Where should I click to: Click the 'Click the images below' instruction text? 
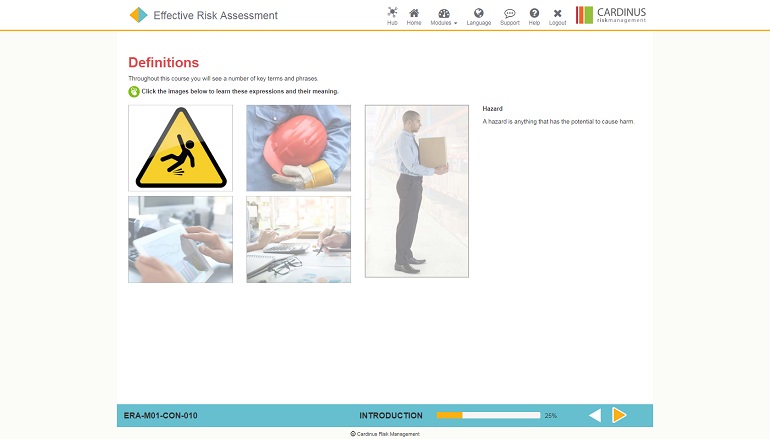[x=240, y=91]
